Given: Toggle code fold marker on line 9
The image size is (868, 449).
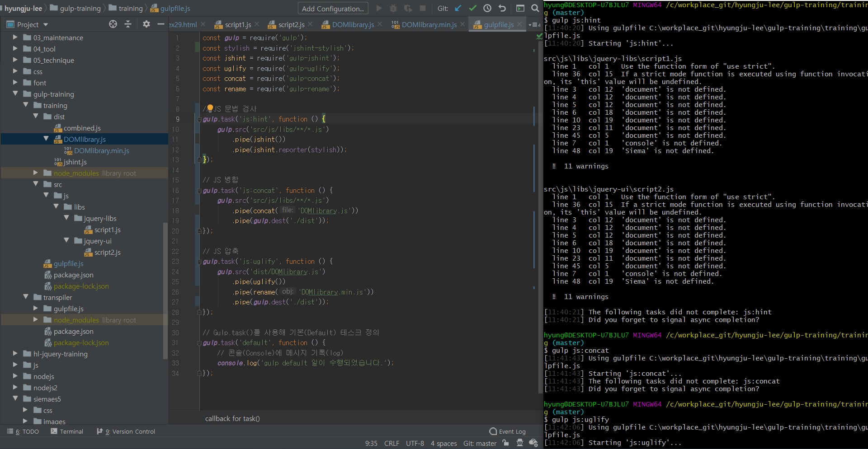Looking at the screenshot, I should (199, 119).
